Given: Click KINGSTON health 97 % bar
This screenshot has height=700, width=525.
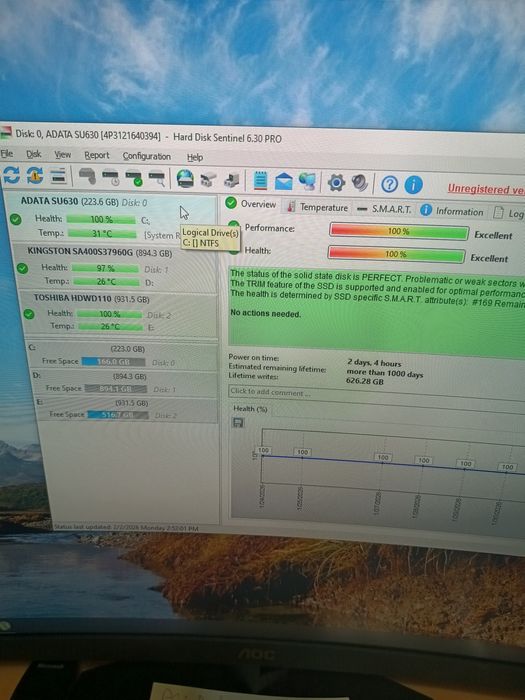Looking at the screenshot, I should (105, 268).
